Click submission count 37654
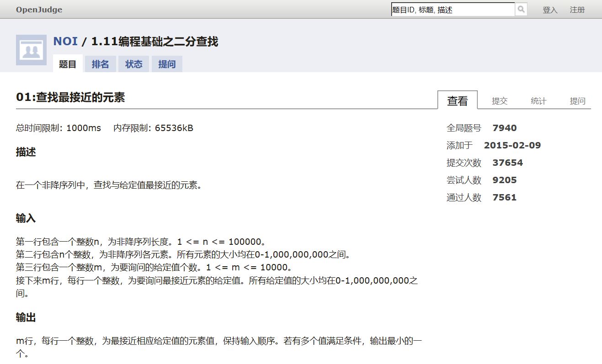 (x=508, y=163)
